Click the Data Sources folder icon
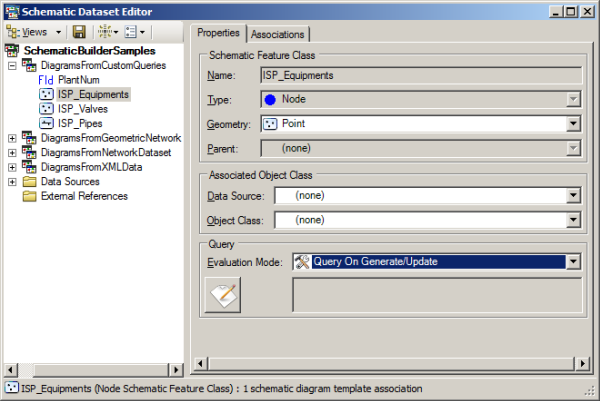 (29, 182)
